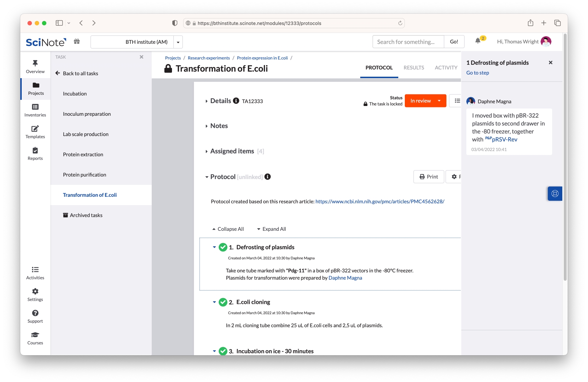Click the Search for something field
Viewport: 588px width, 382px height.
(x=408, y=42)
